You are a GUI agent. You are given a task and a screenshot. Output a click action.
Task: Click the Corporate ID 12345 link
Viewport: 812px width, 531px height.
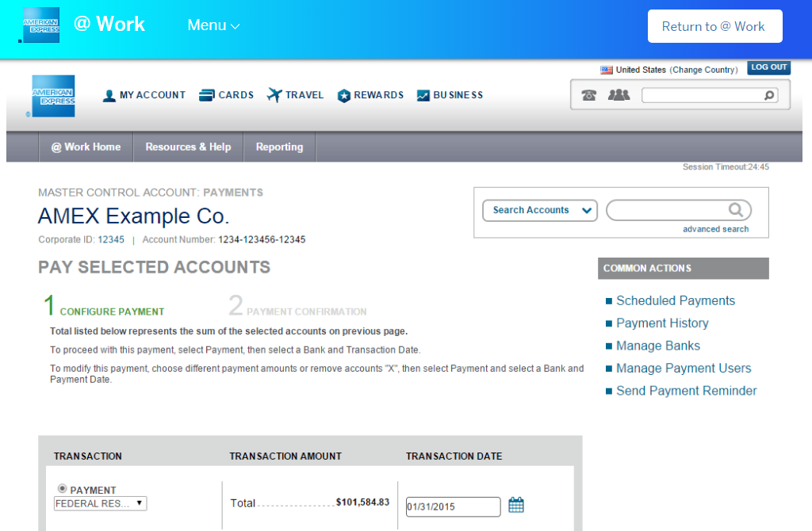[111, 239]
